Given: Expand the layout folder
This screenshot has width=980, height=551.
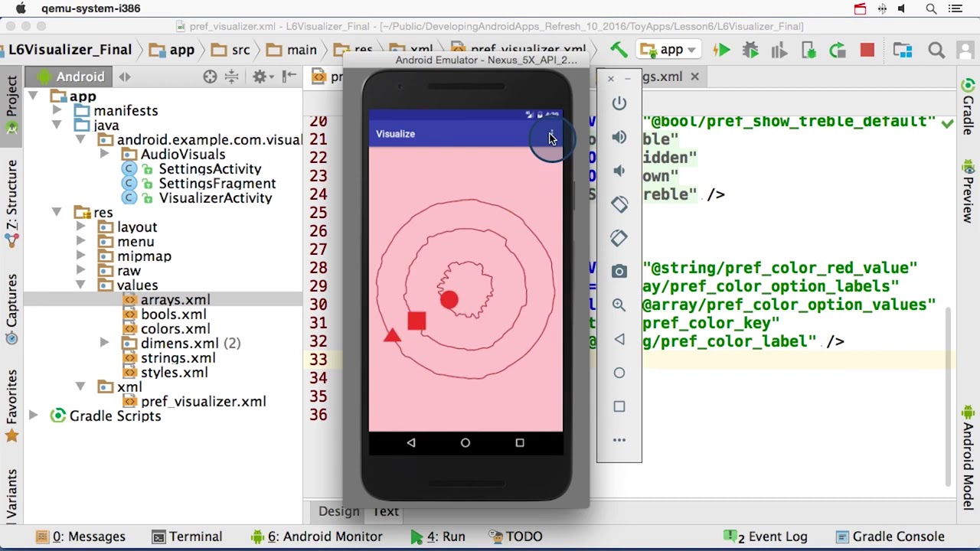Looking at the screenshot, I should coord(80,227).
